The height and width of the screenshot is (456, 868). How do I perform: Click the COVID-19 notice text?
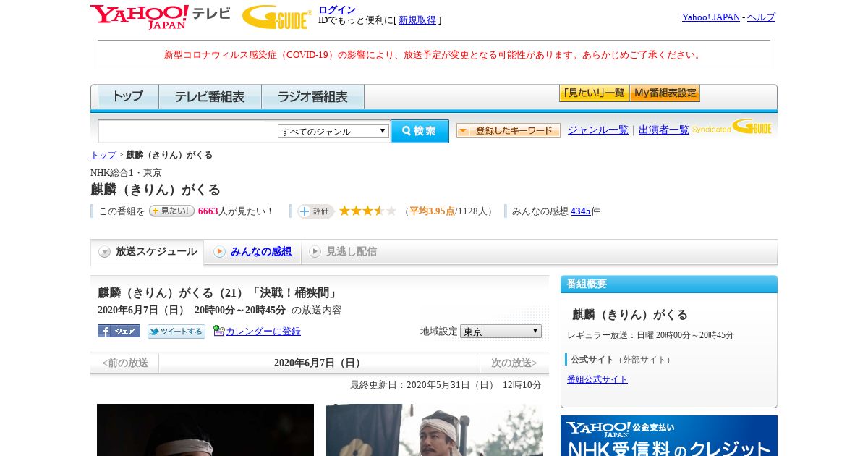[x=434, y=54]
